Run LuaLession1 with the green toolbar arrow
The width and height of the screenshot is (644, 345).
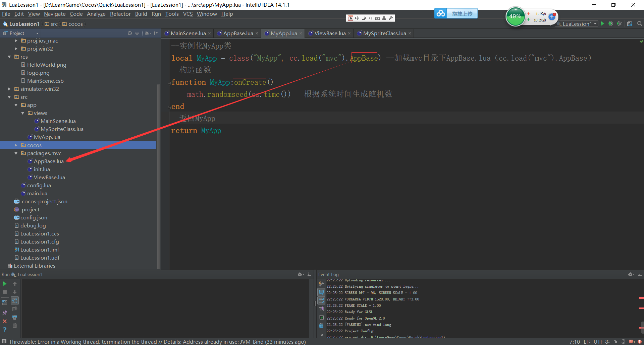602,24
